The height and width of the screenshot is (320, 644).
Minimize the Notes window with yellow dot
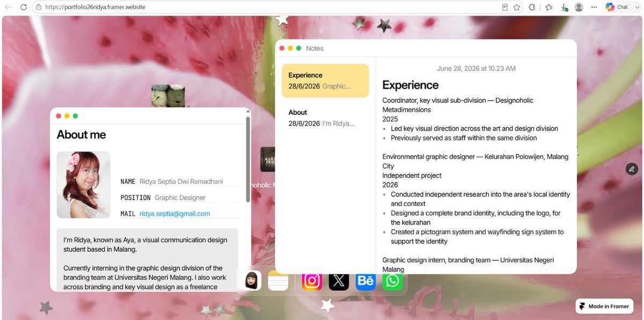(290, 48)
